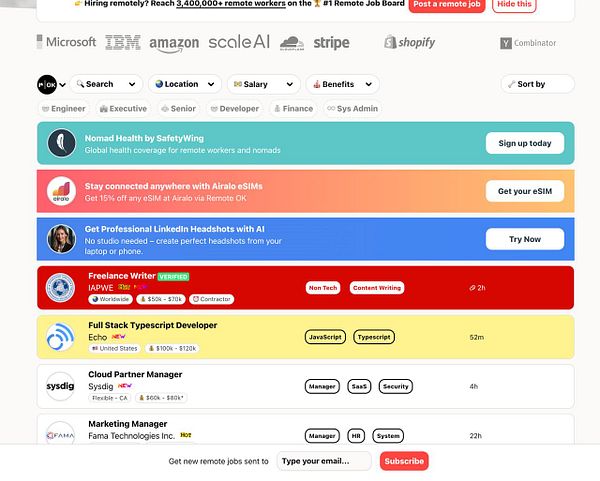Click the headshot portrait thumbnail

coord(61,239)
